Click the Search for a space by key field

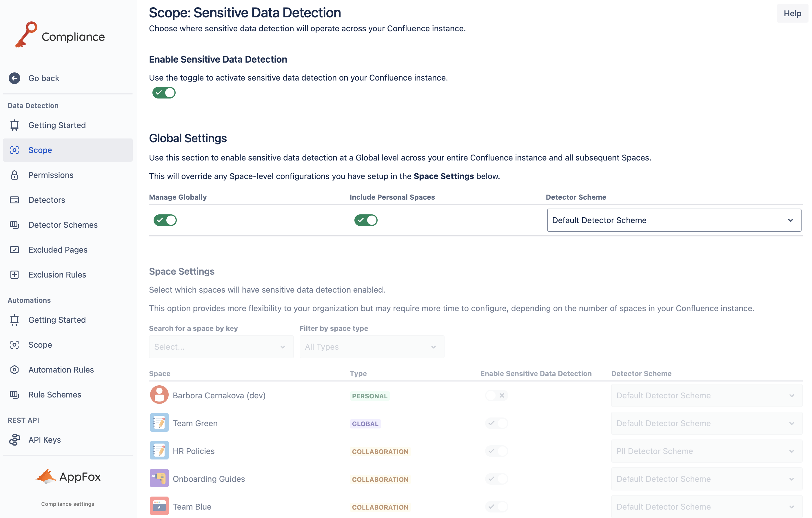coord(221,347)
